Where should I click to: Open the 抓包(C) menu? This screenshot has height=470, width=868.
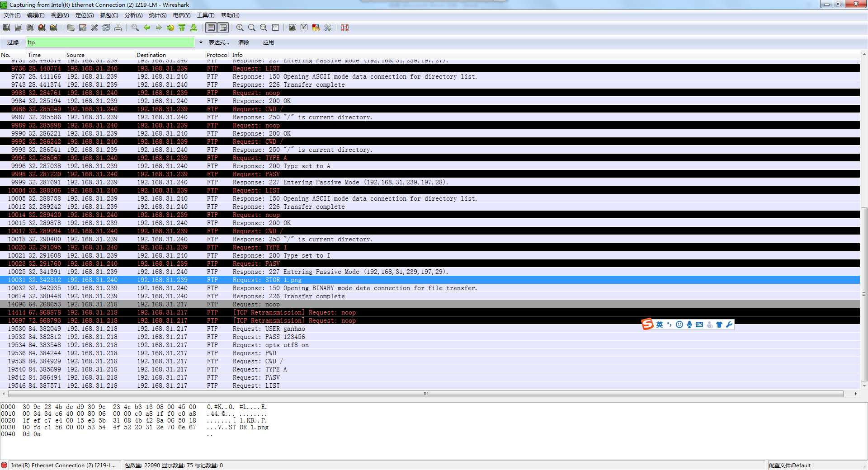point(109,15)
